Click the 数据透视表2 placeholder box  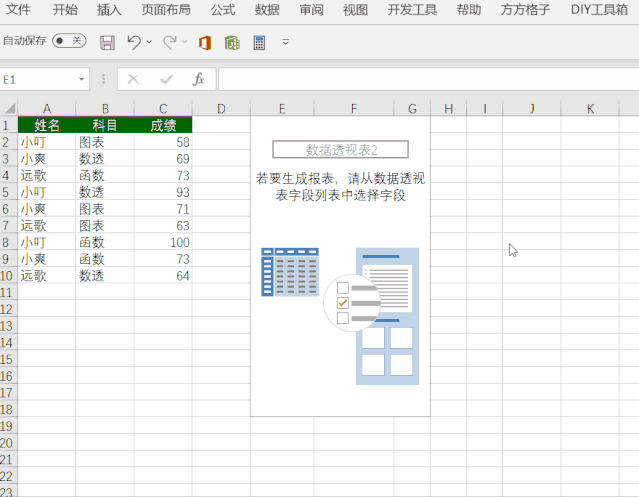pyautogui.click(x=340, y=150)
